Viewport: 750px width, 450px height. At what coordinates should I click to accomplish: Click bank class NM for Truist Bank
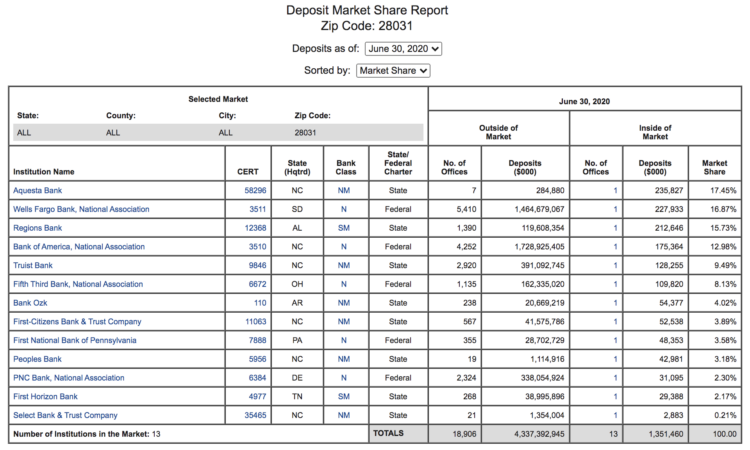344,265
